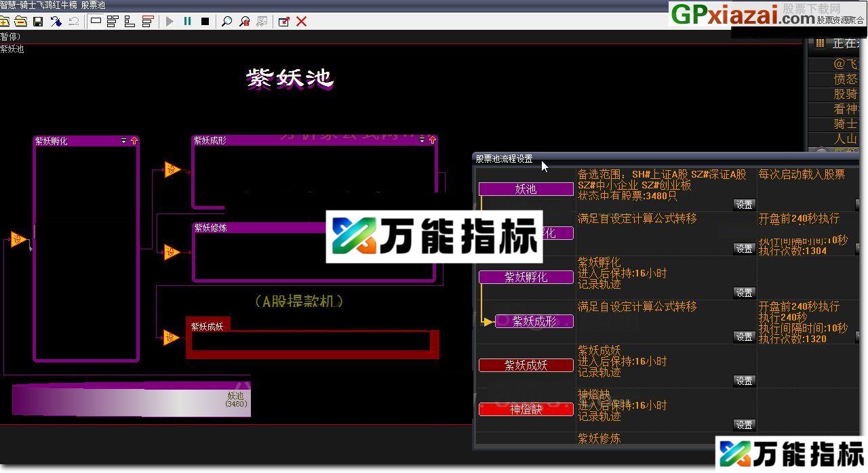Image resolution: width=868 pixels, height=473 pixels.
Task: Click the topmost 设置 button for 妖池
Action: pyautogui.click(x=743, y=204)
